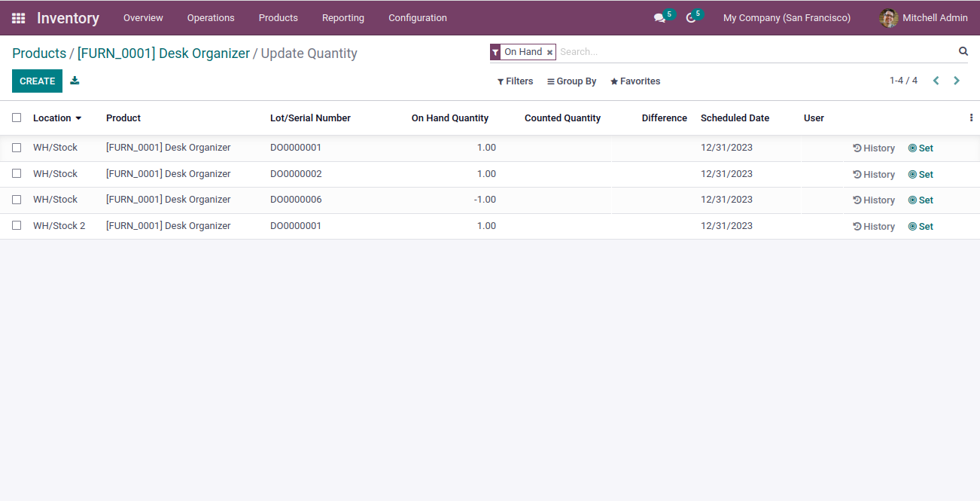Image resolution: width=980 pixels, height=501 pixels.
Task: Toggle the select-all rows checkbox
Action: tap(17, 118)
